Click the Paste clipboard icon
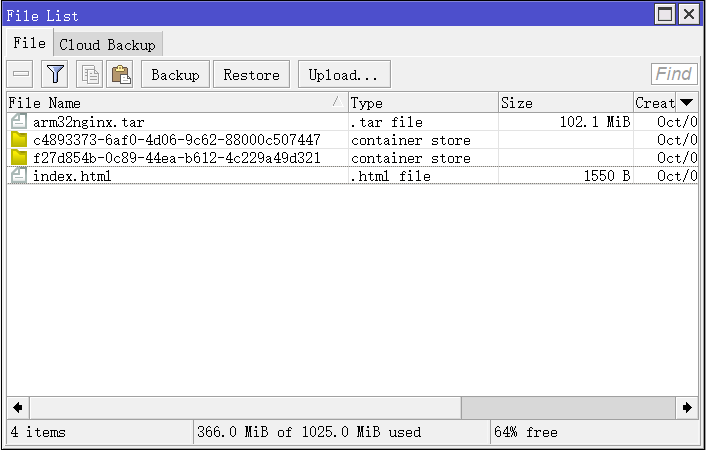 121,74
